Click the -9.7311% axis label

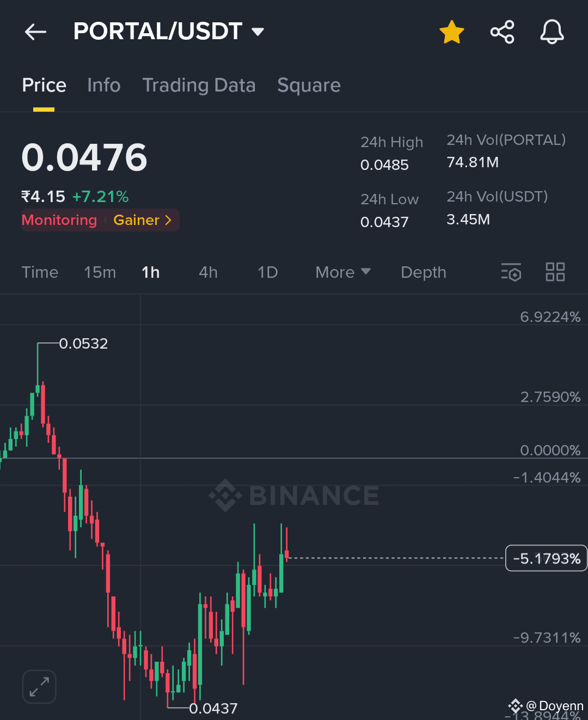547,638
